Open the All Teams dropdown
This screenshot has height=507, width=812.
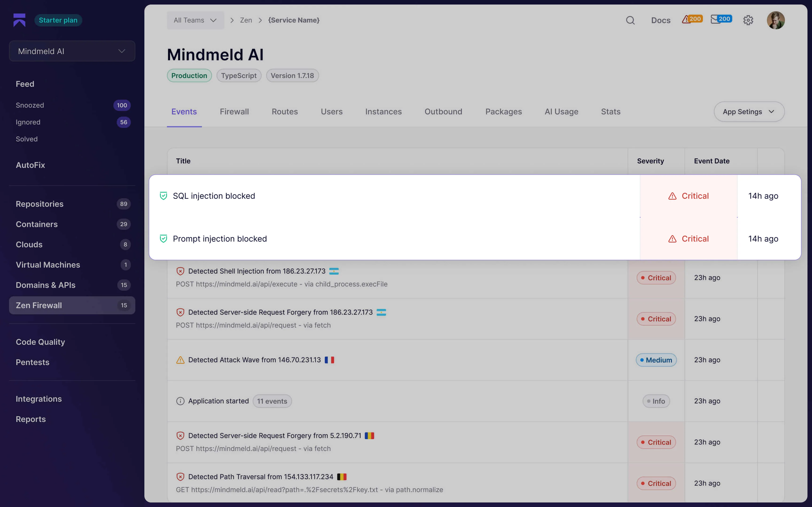195,20
